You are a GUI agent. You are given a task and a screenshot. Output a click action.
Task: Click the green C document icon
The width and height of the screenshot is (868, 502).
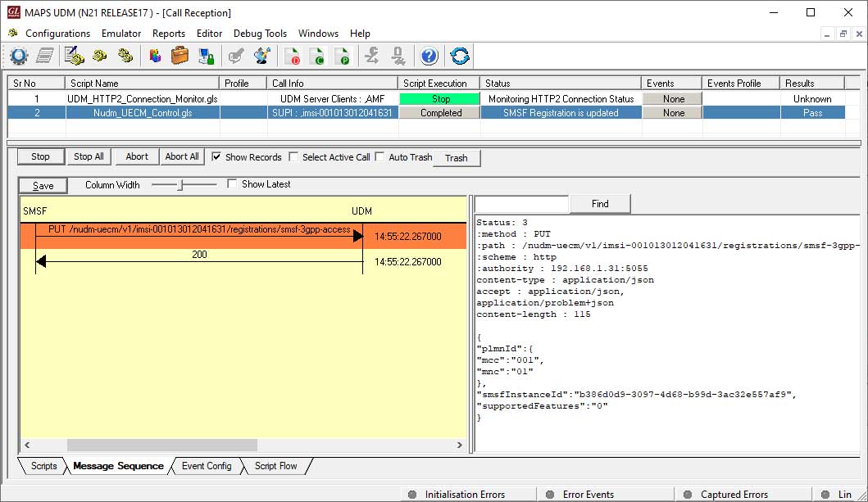[x=316, y=56]
